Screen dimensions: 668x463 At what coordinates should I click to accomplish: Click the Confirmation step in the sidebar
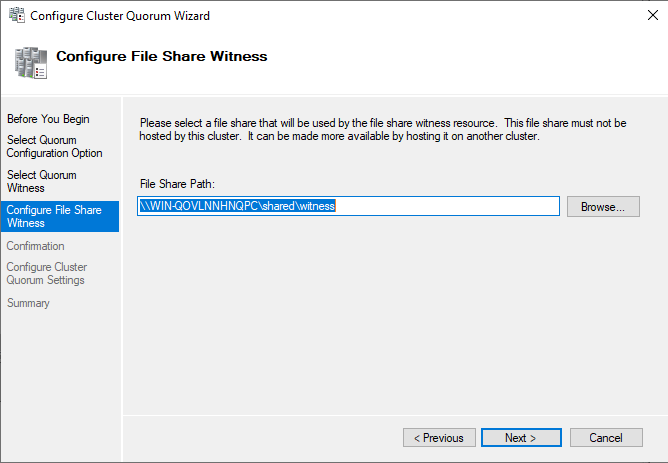tap(36, 246)
